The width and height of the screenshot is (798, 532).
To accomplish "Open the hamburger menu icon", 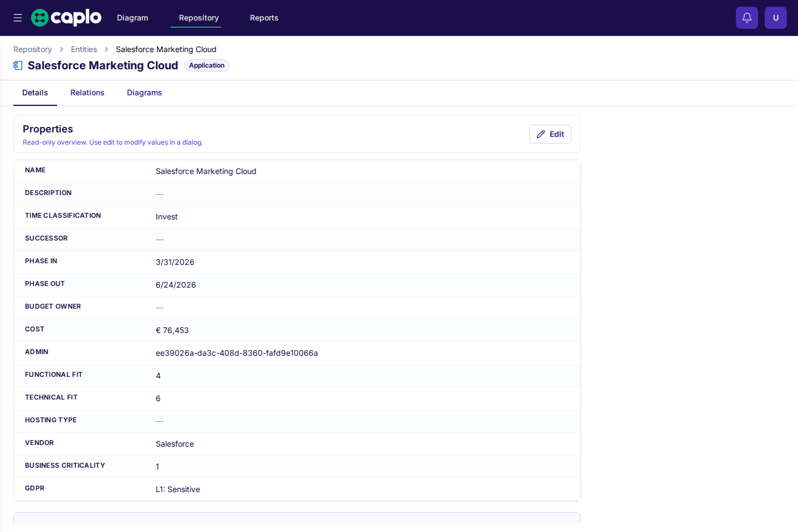I will [x=18, y=18].
